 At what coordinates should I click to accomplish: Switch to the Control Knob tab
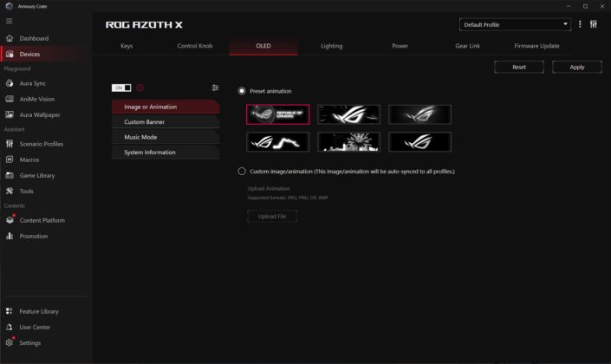pos(195,46)
